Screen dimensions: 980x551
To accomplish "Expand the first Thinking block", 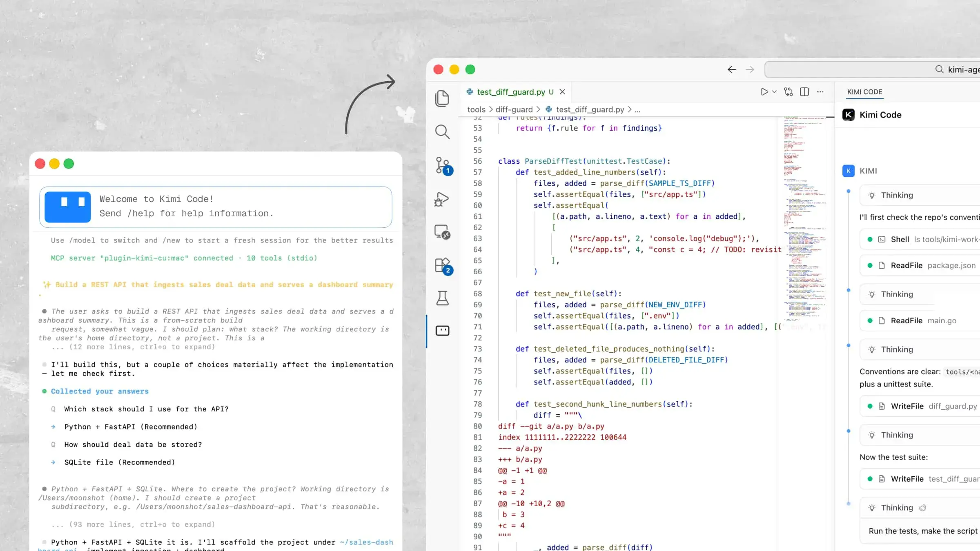I will coord(920,195).
